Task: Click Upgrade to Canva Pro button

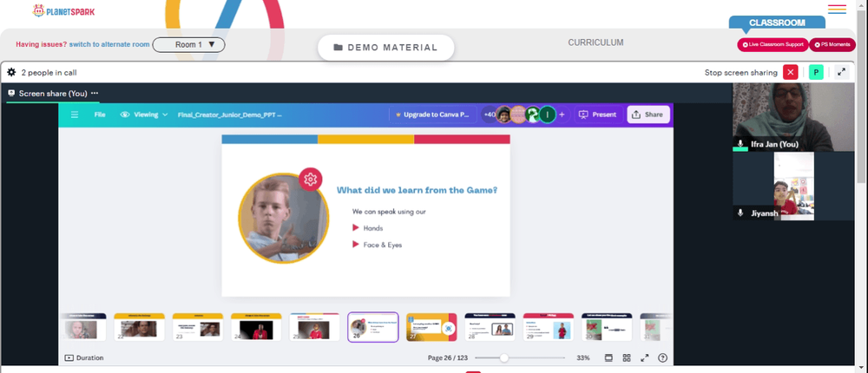Action: pyautogui.click(x=433, y=115)
